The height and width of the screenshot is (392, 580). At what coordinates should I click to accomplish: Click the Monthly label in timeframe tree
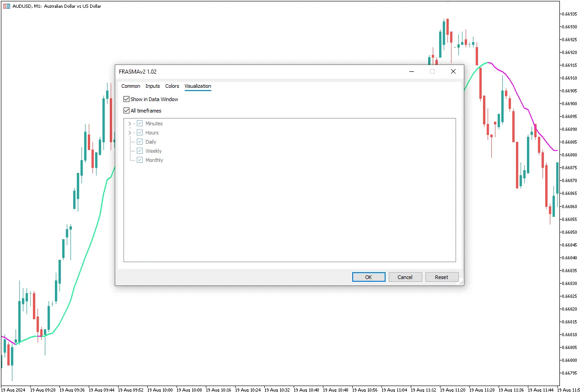(x=154, y=160)
